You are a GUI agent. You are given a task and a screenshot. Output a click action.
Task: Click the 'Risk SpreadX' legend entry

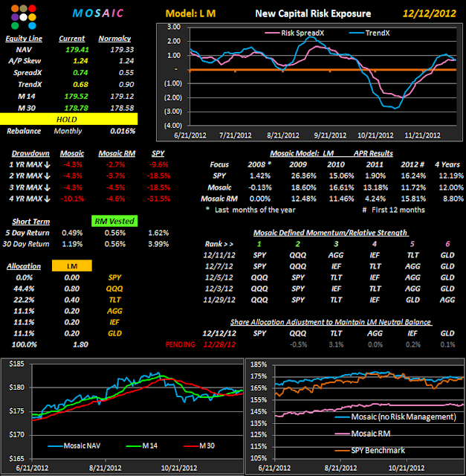(294, 33)
